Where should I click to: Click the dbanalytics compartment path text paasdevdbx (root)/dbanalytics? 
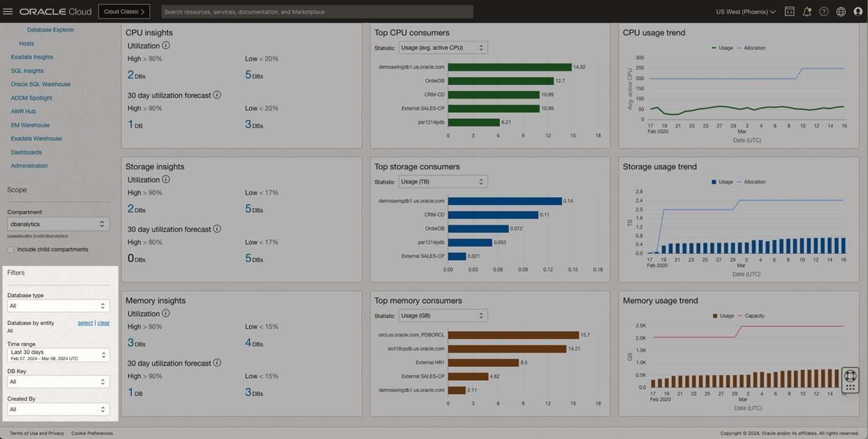coord(38,236)
